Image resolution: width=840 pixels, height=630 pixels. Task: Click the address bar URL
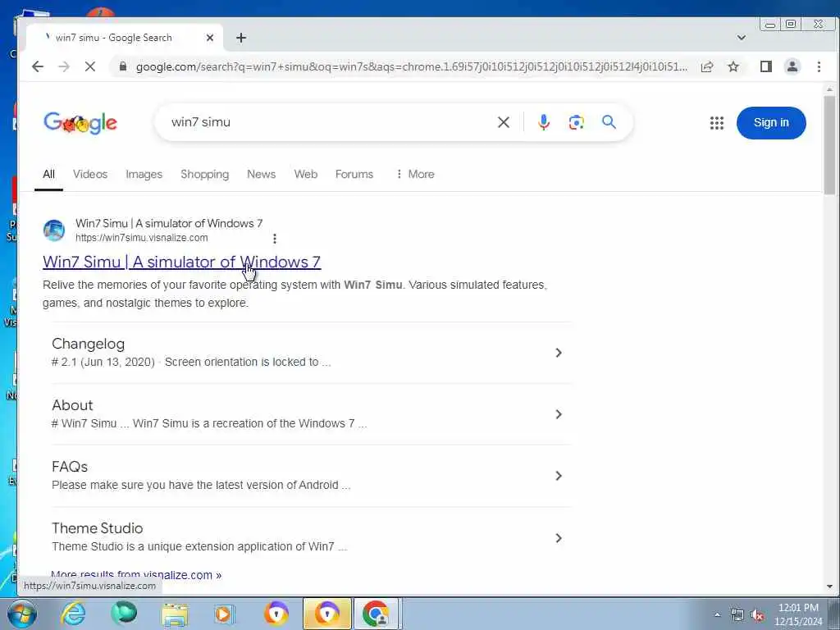[412, 66]
